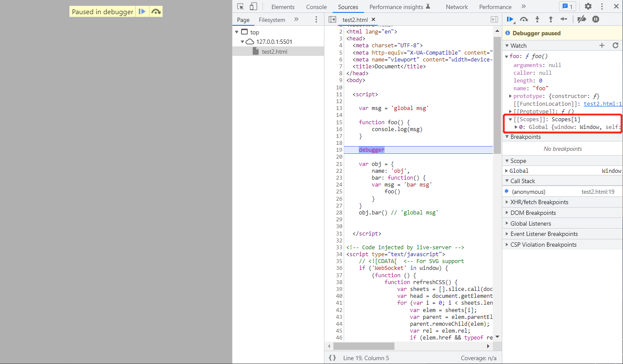
Task: Open navigator pane three-dot menu
Action: pos(316,19)
